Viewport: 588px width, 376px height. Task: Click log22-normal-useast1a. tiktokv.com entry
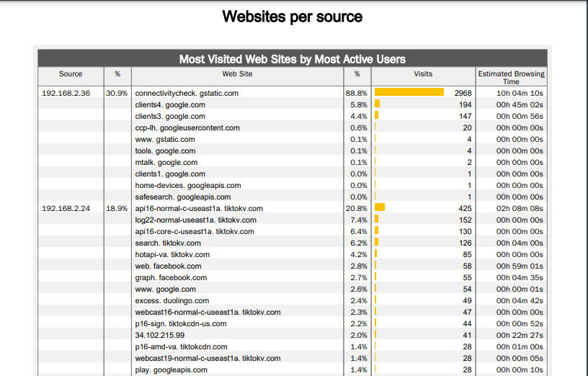tap(195, 220)
